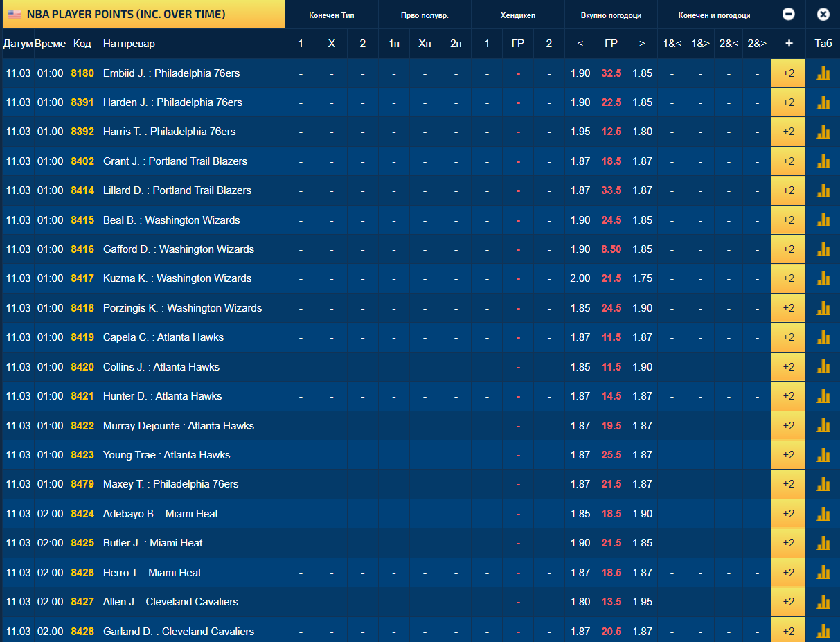This screenshot has height=642, width=840.
Task: Bet over 1.85 odds for Embiid J.
Action: (x=642, y=73)
